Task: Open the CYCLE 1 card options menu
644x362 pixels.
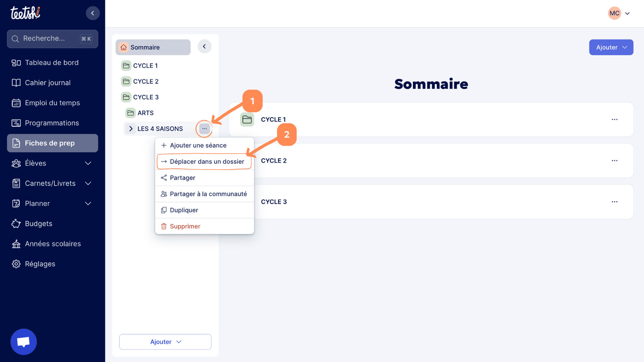Action: click(x=614, y=120)
